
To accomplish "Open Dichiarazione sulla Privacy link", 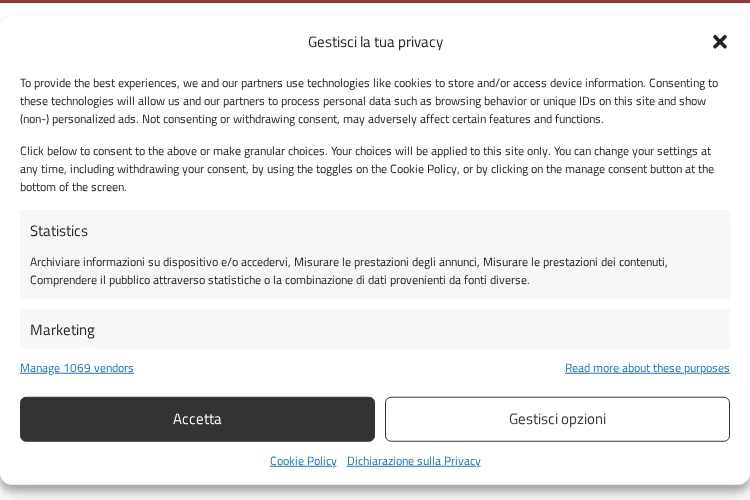I will tap(414, 461).
